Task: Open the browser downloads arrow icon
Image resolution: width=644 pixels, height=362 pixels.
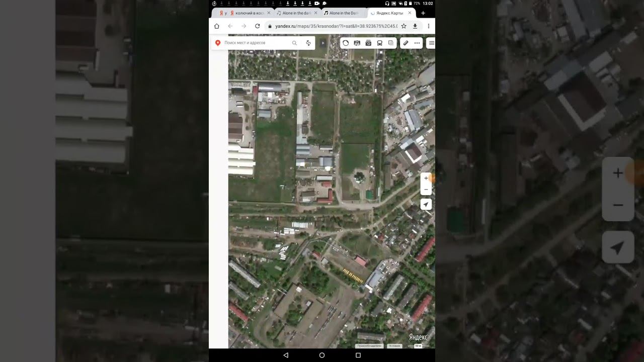Action: [415, 26]
